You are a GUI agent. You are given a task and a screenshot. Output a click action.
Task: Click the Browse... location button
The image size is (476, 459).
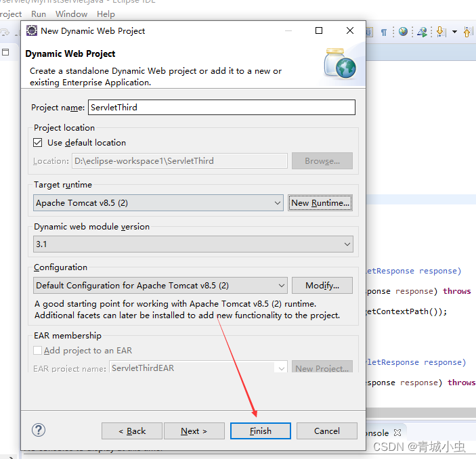coord(322,161)
